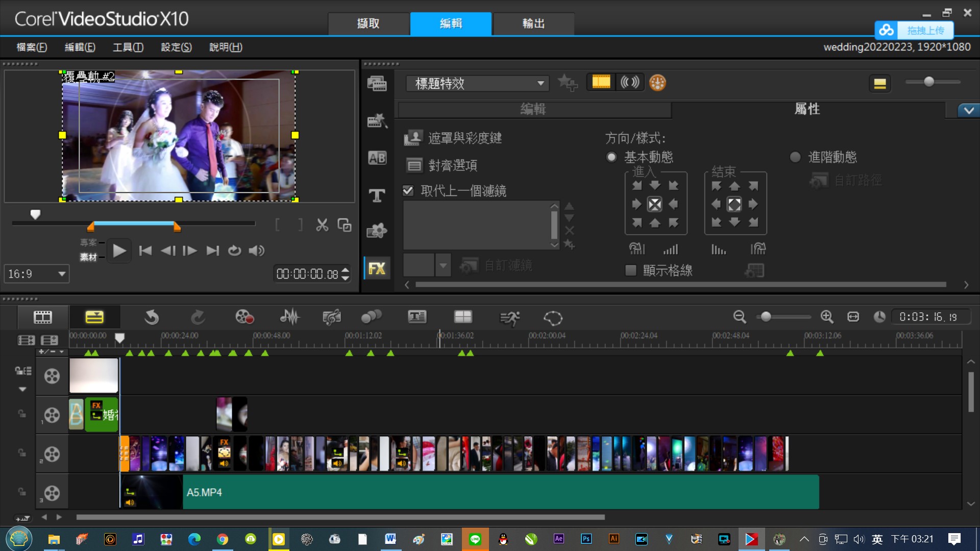Image resolution: width=980 pixels, height=551 pixels.
Task: Play the preview
Action: (x=119, y=251)
